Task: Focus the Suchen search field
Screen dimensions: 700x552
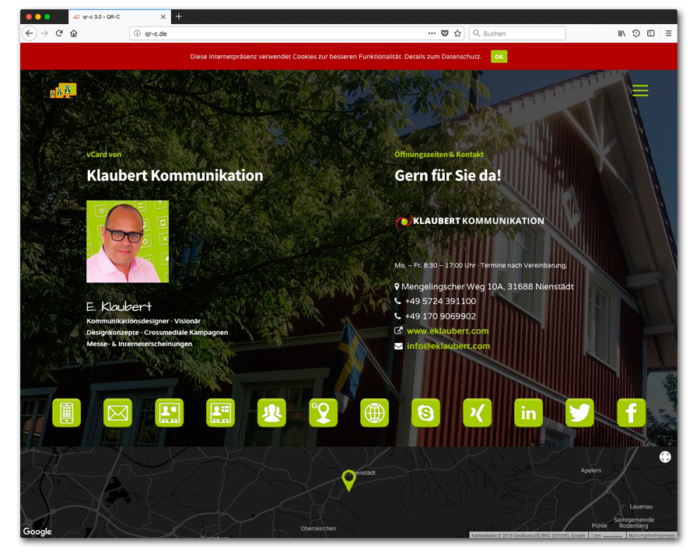Action: [518, 33]
